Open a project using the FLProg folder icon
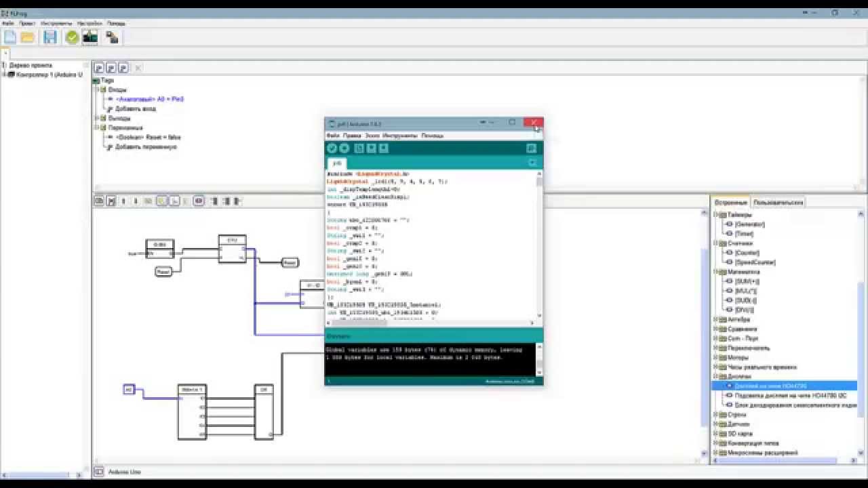The width and height of the screenshot is (868, 488). pos(28,37)
